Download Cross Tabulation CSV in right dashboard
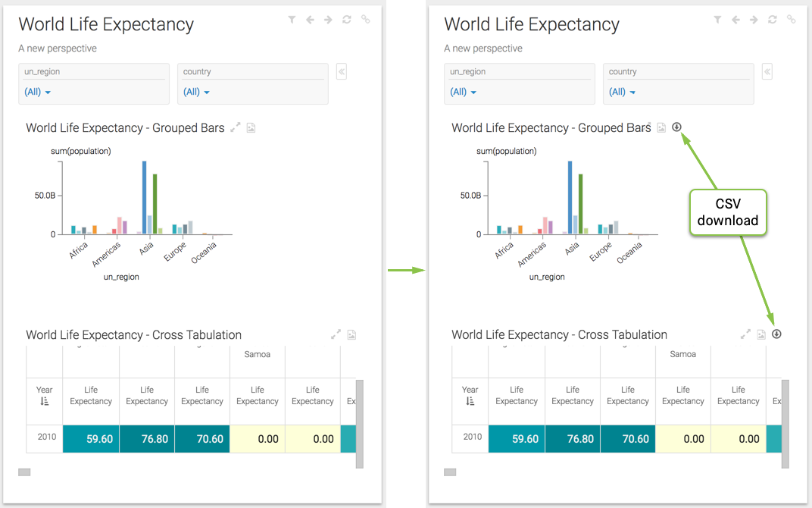 [x=776, y=334]
